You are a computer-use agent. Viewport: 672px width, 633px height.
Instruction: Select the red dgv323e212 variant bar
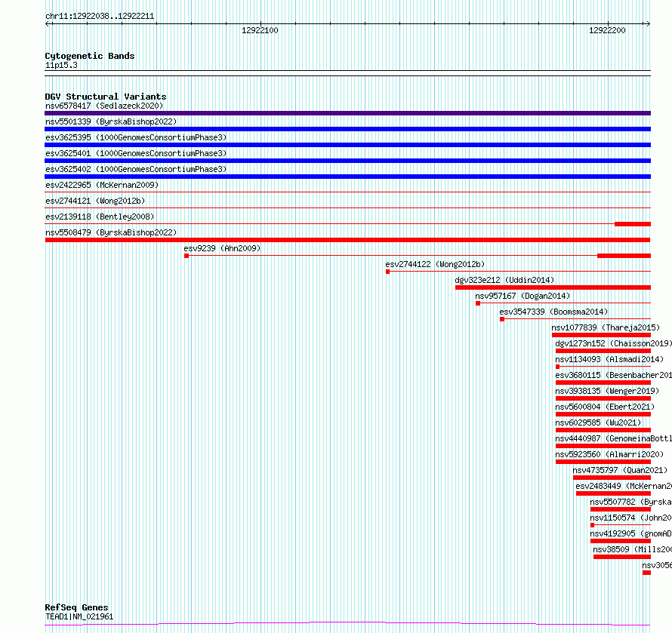pyautogui.click(x=553, y=287)
